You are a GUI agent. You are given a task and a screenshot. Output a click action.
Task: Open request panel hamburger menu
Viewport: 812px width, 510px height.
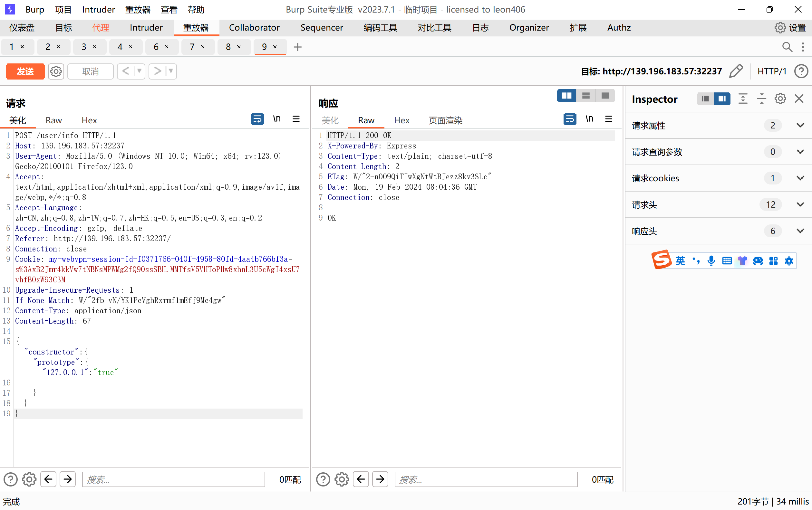point(296,119)
